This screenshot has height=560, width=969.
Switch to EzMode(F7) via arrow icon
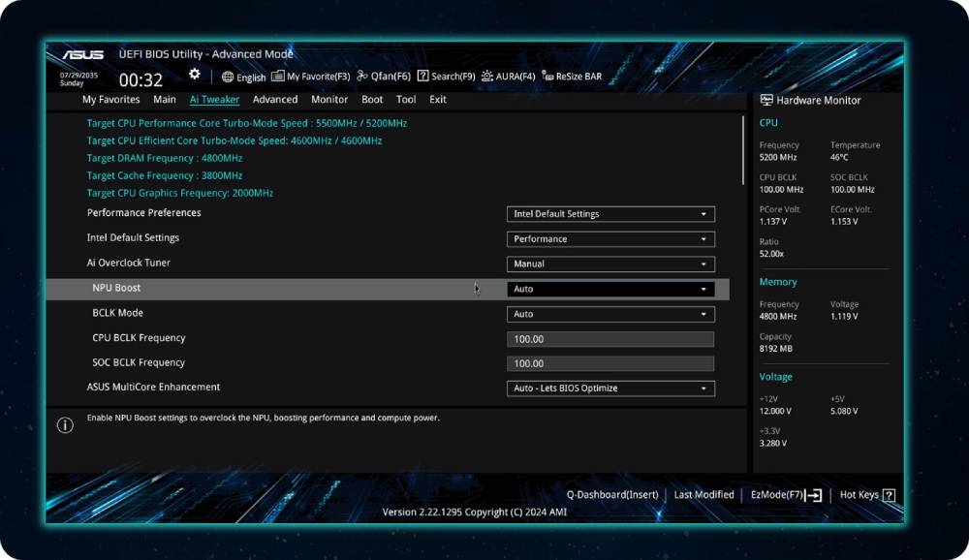coord(814,495)
